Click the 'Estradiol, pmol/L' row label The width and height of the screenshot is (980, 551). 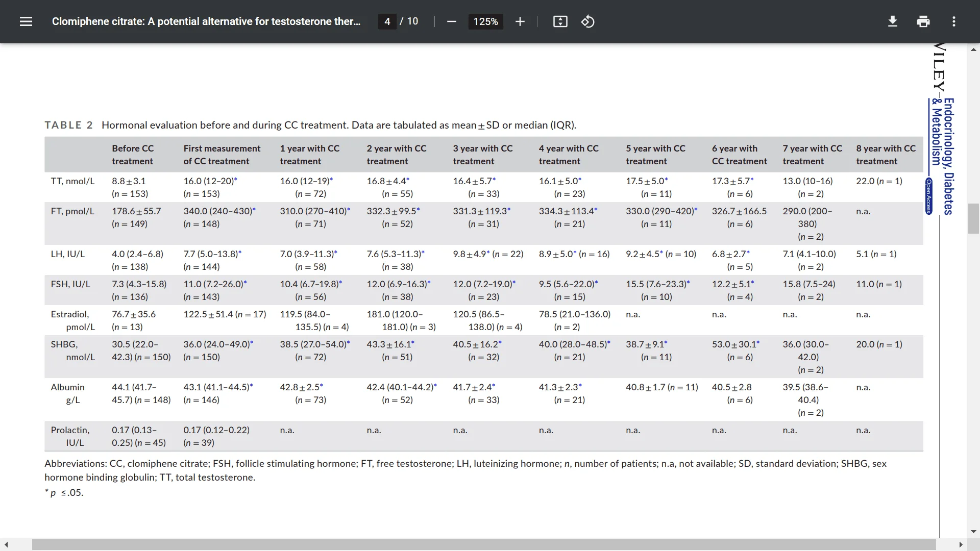(72, 320)
